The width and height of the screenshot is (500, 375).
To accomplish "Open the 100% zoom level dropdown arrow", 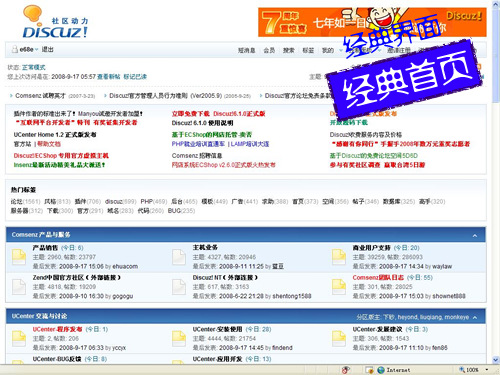I will (x=487, y=370).
